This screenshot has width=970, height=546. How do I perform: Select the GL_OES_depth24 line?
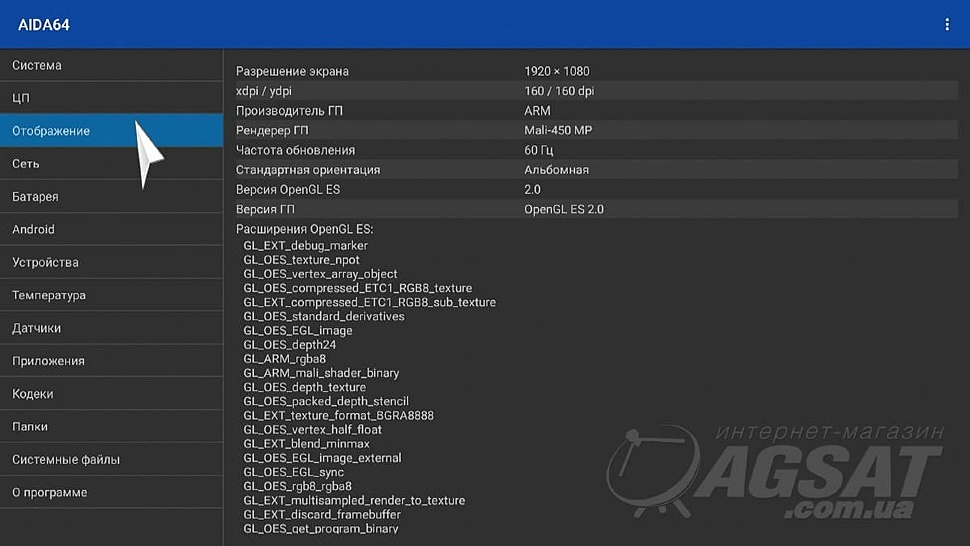click(290, 344)
